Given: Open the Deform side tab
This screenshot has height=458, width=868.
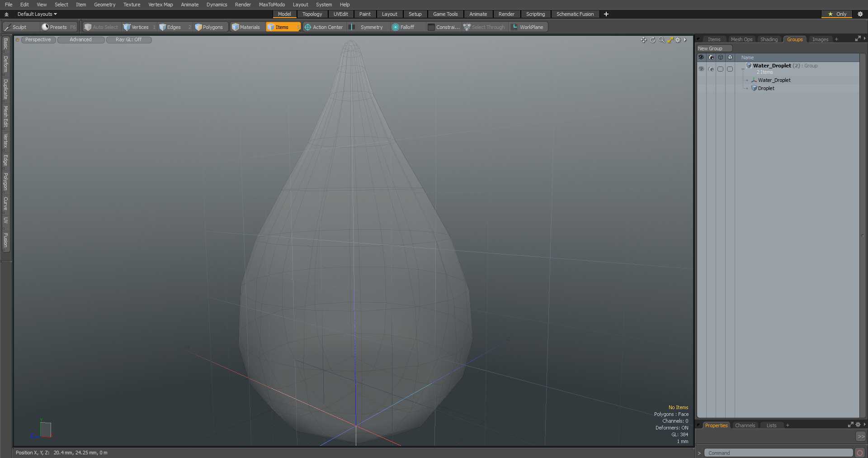Looking at the screenshot, I should pos(6,64).
